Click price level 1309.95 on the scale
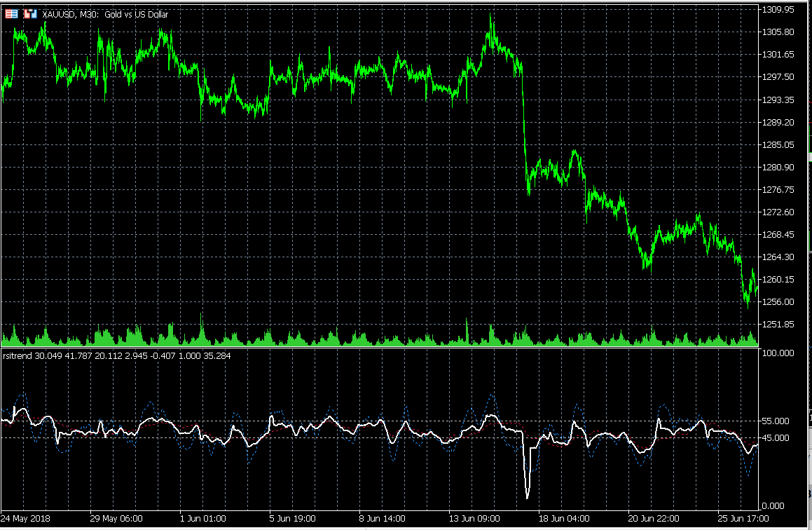 778,9
